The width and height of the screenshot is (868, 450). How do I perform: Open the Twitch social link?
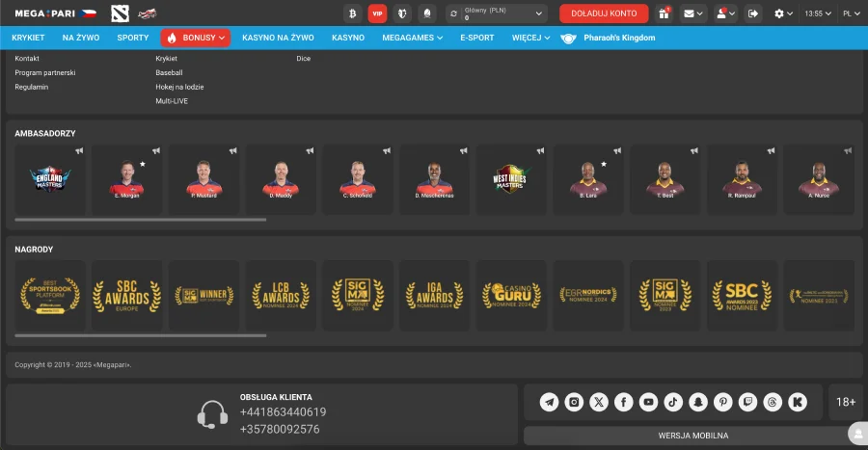(747, 402)
